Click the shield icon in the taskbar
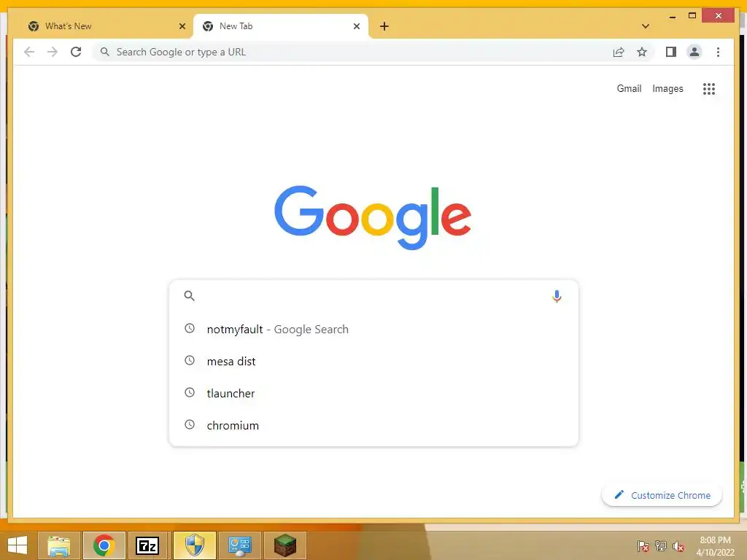The image size is (747, 560). tap(194, 545)
